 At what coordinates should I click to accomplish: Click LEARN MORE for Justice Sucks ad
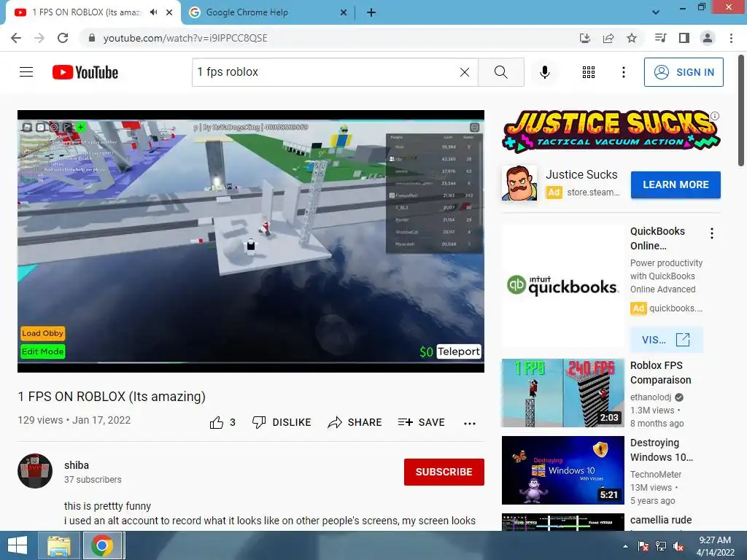click(676, 184)
